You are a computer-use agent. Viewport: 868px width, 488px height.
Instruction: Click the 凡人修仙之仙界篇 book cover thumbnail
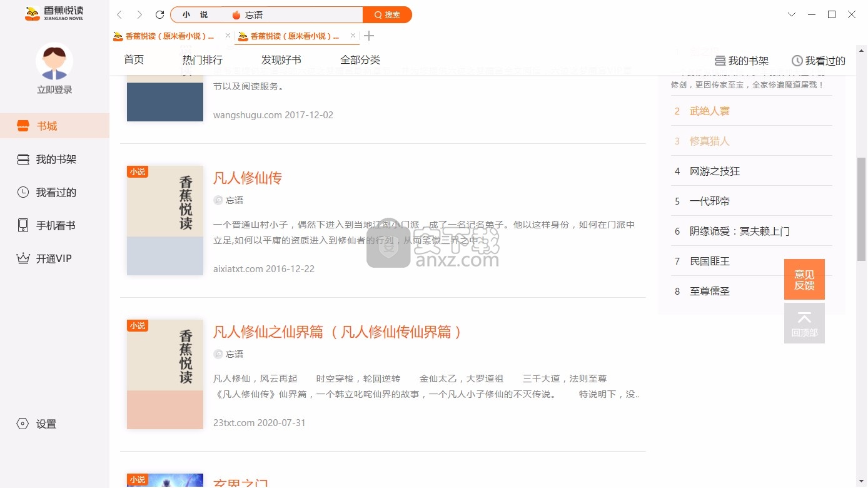click(165, 374)
